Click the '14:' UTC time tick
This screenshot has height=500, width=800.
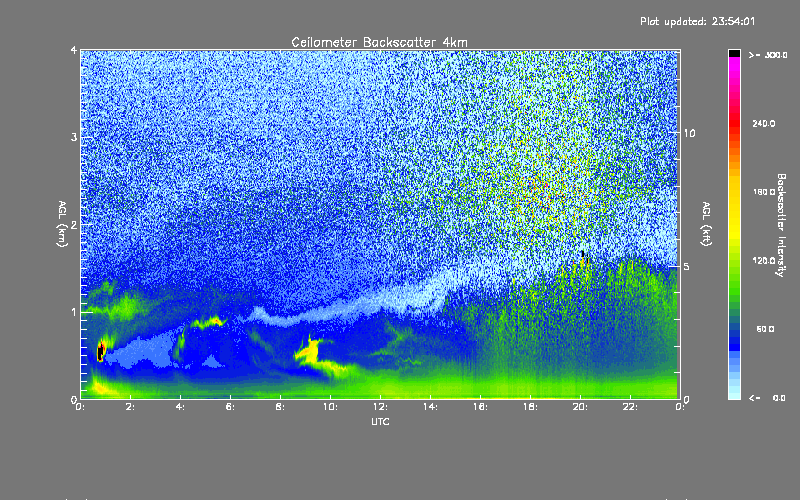coord(430,407)
